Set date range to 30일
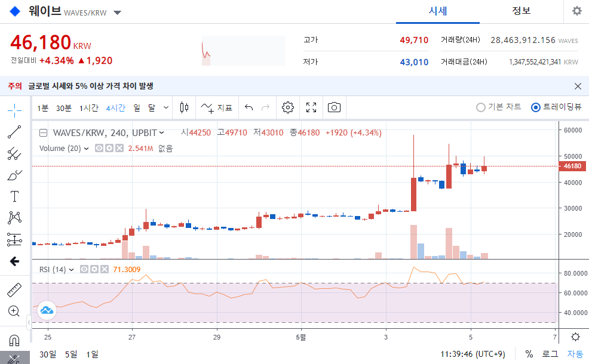589x364 pixels. pos(48,354)
